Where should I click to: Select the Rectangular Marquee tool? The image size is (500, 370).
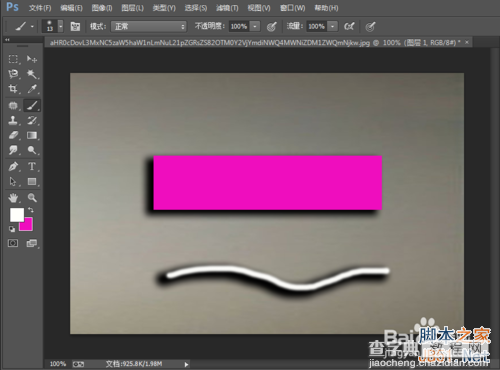[x=13, y=59]
